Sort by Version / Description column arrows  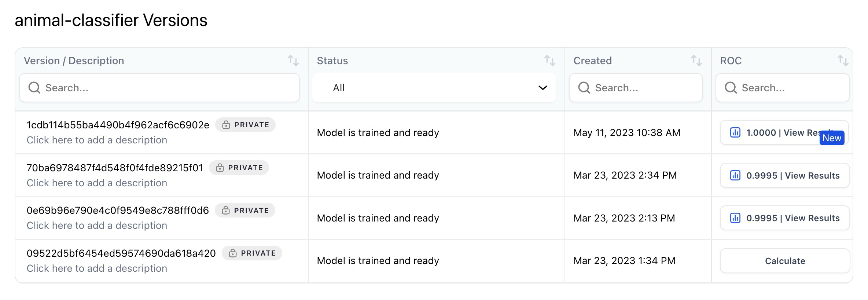(x=293, y=61)
